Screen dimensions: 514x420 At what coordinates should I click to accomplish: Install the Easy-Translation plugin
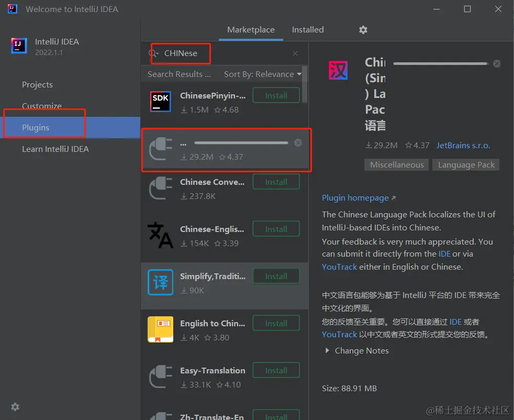click(x=276, y=370)
